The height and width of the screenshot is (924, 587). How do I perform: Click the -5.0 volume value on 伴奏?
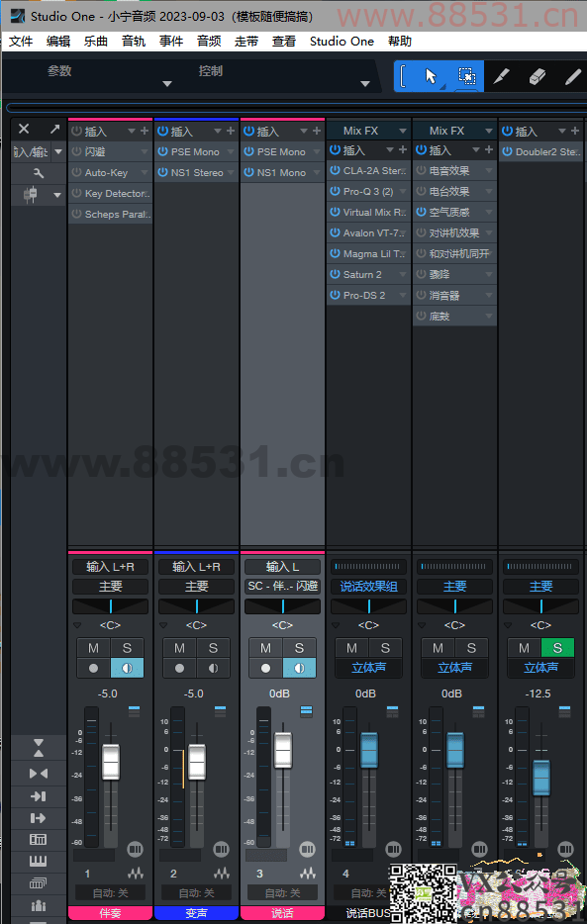107,693
